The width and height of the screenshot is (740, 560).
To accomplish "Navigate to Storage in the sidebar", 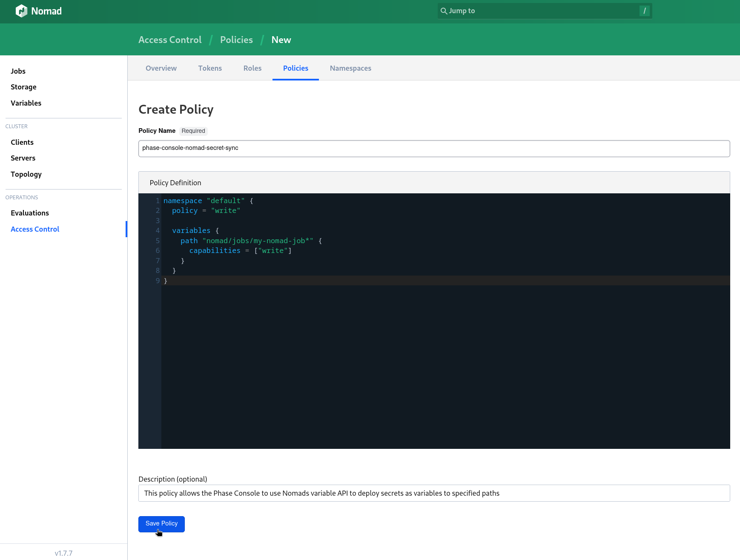I will tap(23, 87).
